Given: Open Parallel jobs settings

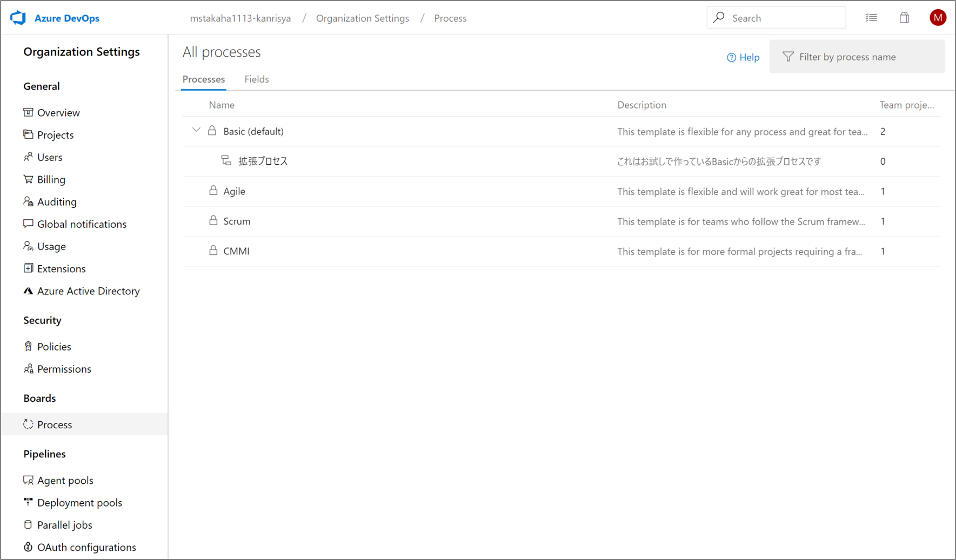Looking at the screenshot, I should coord(64,524).
